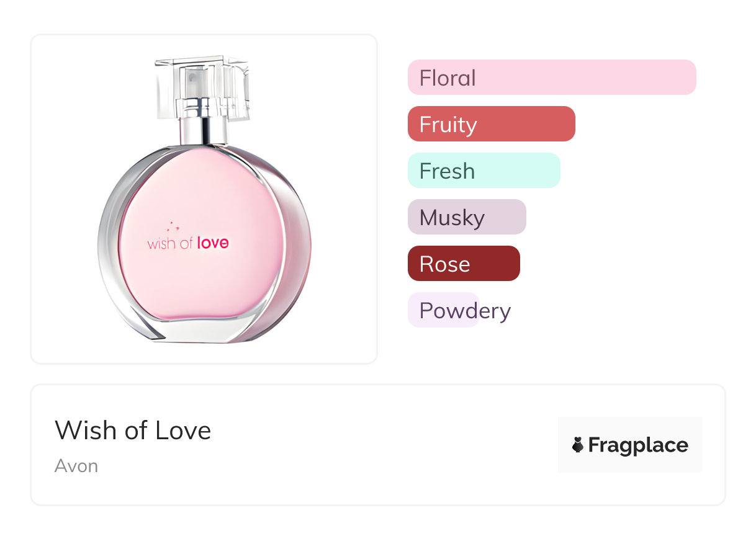Click the Fragplace perfume logo icon
Screen dimensions: 756x536
click(x=578, y=445)
